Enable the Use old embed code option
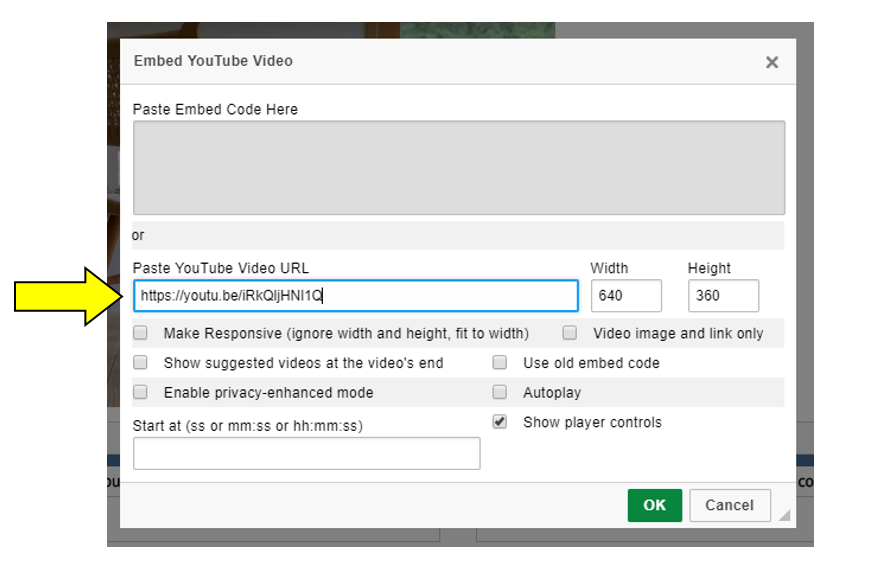896x562 pixels. tap(500, 363)
